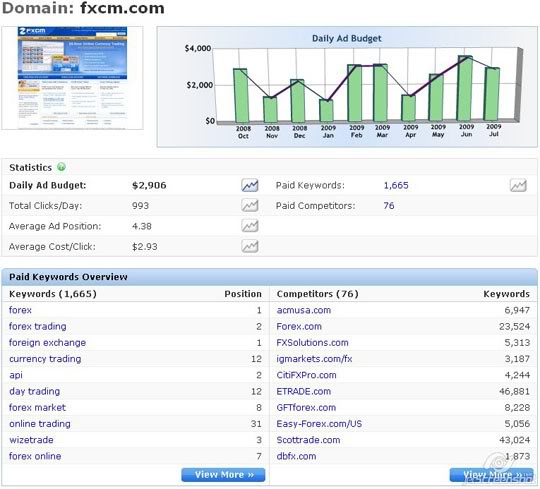The width and height of the screenshot is (540, 489).
Task: Open the 'api' keyword link
Action: coord(16,375)
